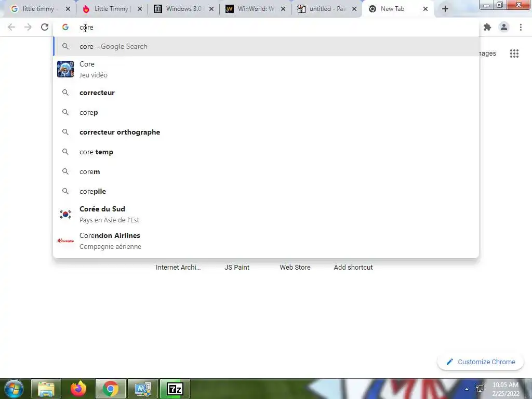Select the 'core - Google Search' suggestion
532x399 pixels.
[266, 46]
